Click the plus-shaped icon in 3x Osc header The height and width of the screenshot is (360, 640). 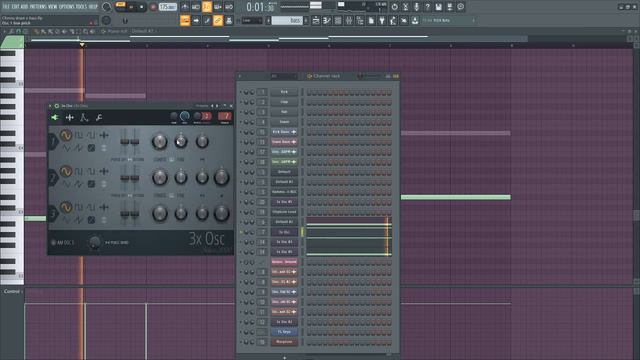(x=70, y=118)
